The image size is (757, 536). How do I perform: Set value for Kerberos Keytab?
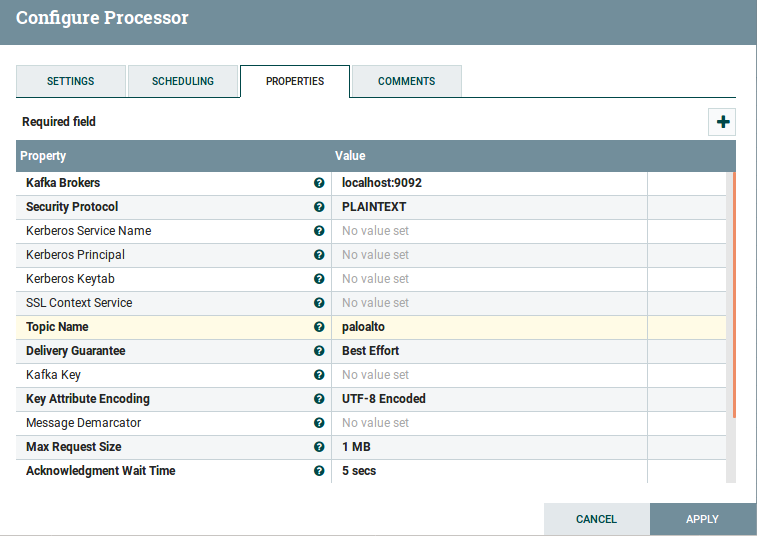pyautogui.click(x=489, y=279)
